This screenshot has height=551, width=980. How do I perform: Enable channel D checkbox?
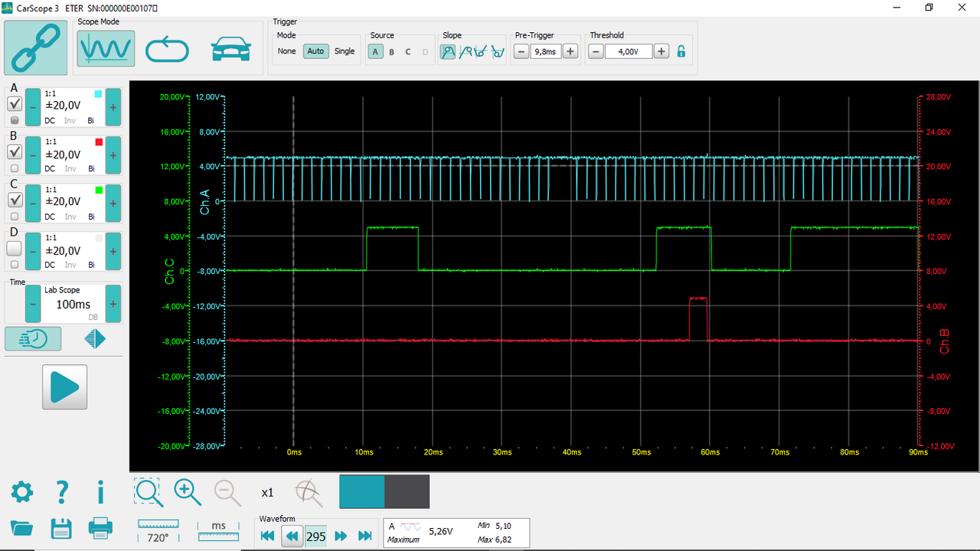[x=14, y=249]
